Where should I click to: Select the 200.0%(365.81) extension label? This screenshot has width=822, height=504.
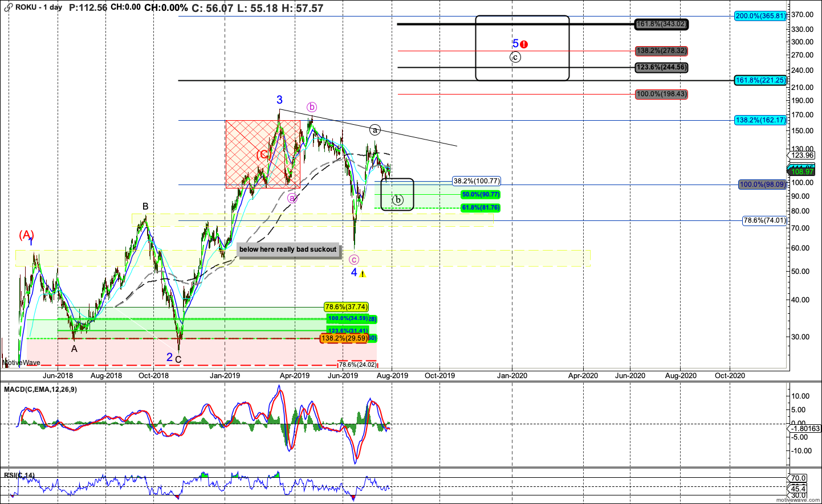point(760,16)
